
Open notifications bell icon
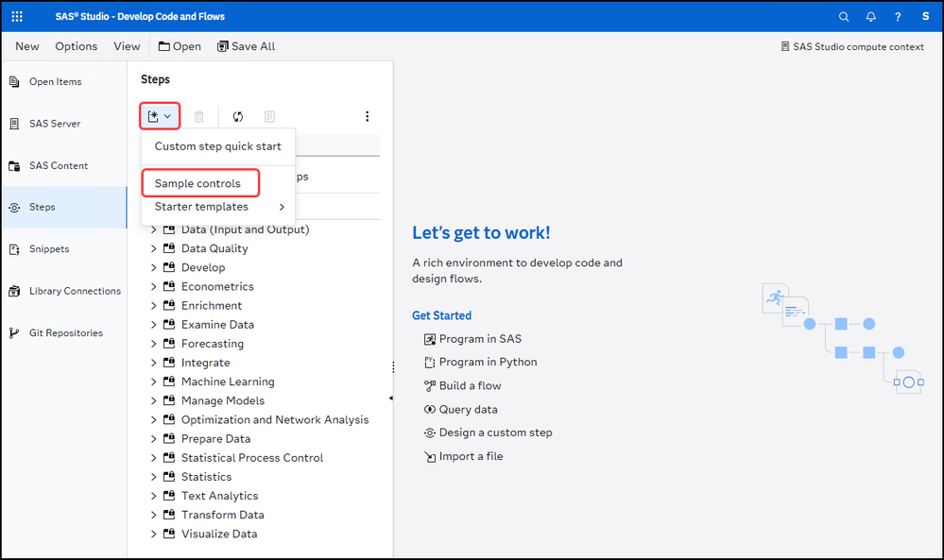click(x=870, y=17)
